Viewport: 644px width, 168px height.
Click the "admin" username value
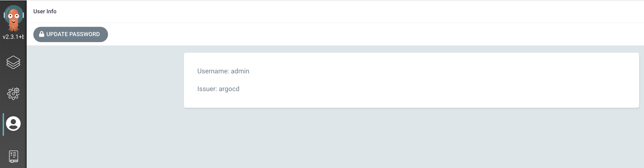pyautogui.click(x=240, y=71)
